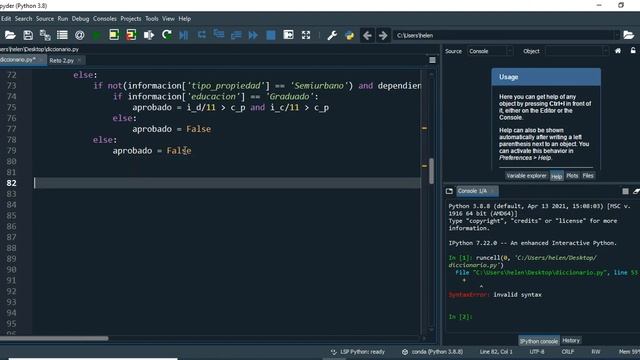Click LSP Python: ready status
This screenshot has height=360, width=640.
[x=358, y=352]
